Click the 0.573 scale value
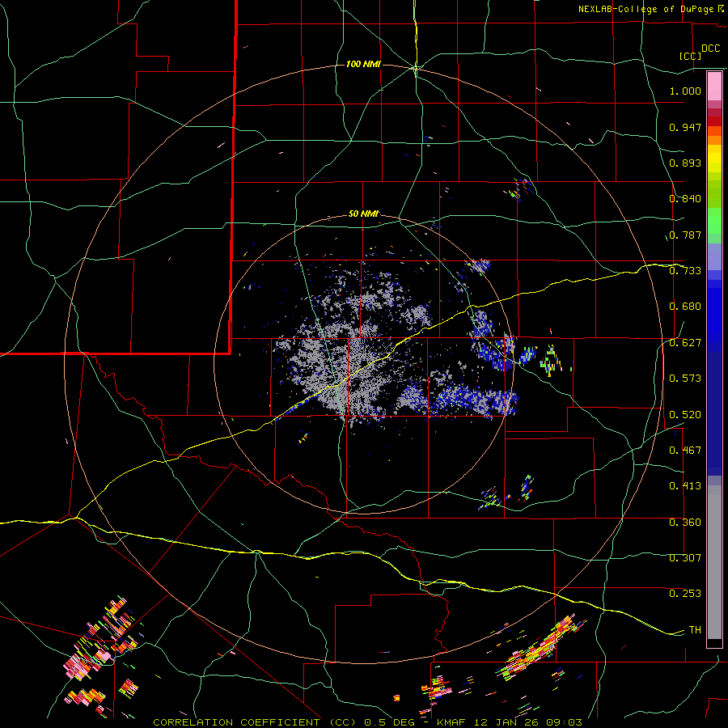728x728 pixels. [x=685, y=379]
